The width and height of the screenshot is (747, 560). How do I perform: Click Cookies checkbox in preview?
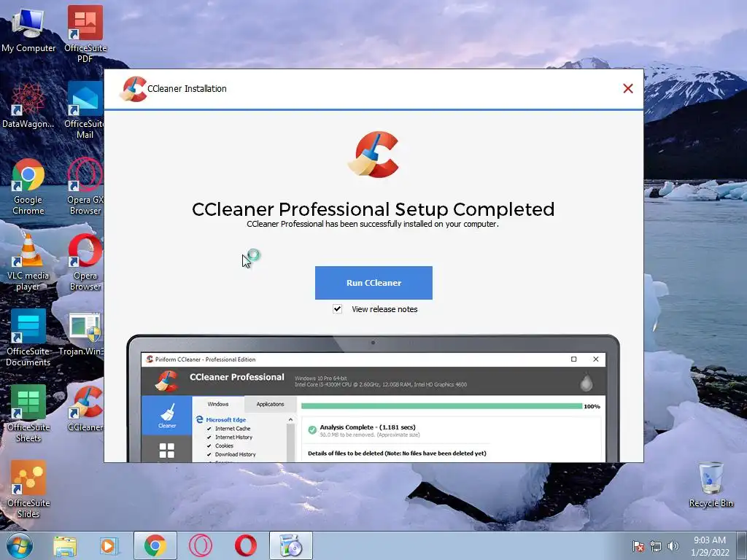[209, 446]
